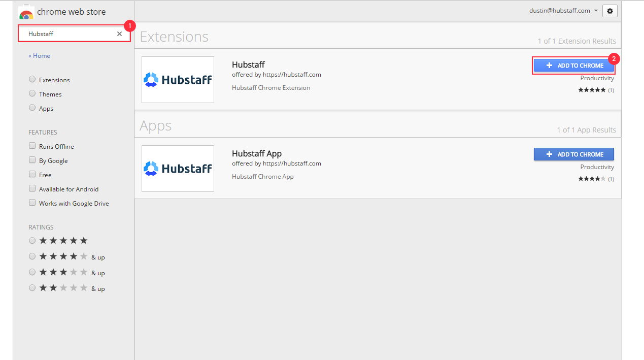The width and height of the screenshot is (644, 360).
Task: Open the dustin@hubstaff.com account dropdown
Action: coord(563,10)
